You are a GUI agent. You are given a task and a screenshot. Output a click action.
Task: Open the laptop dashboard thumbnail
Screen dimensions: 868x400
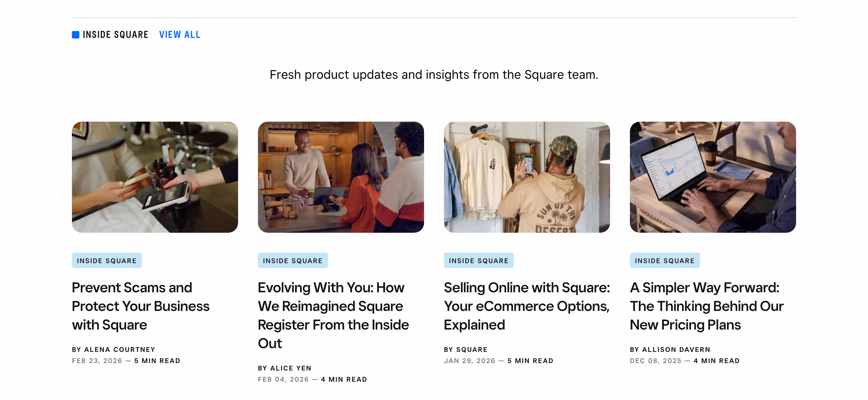click(713, 177)
